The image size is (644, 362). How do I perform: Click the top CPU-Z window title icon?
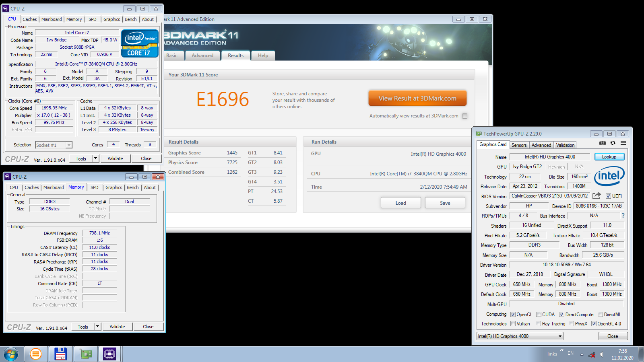pyautogui.click(x=6, y=8)
